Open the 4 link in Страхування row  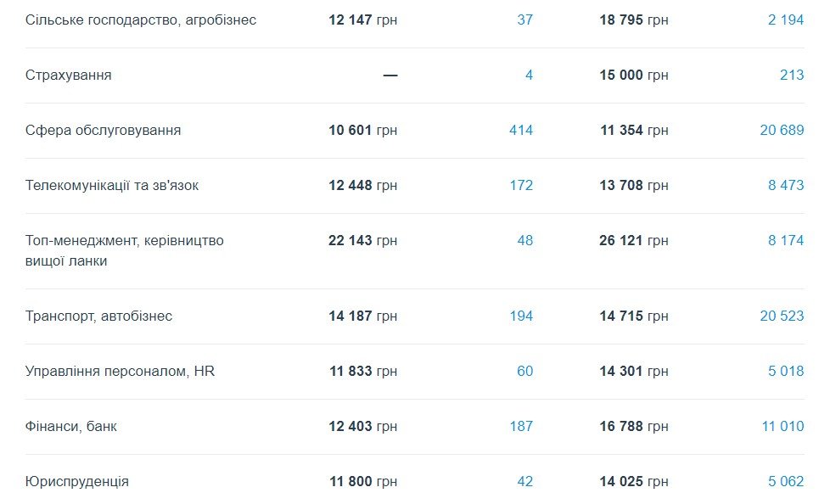click(x=529, y=75)
